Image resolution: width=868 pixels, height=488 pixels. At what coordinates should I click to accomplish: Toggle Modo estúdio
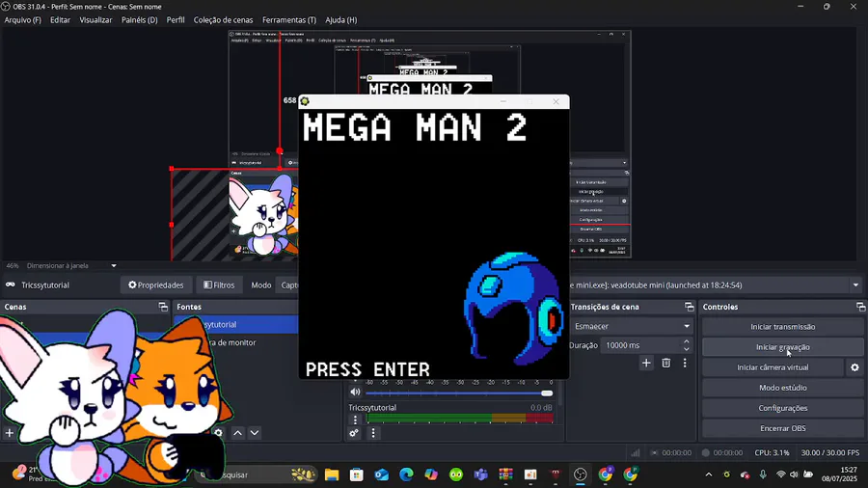click(783, 388)
